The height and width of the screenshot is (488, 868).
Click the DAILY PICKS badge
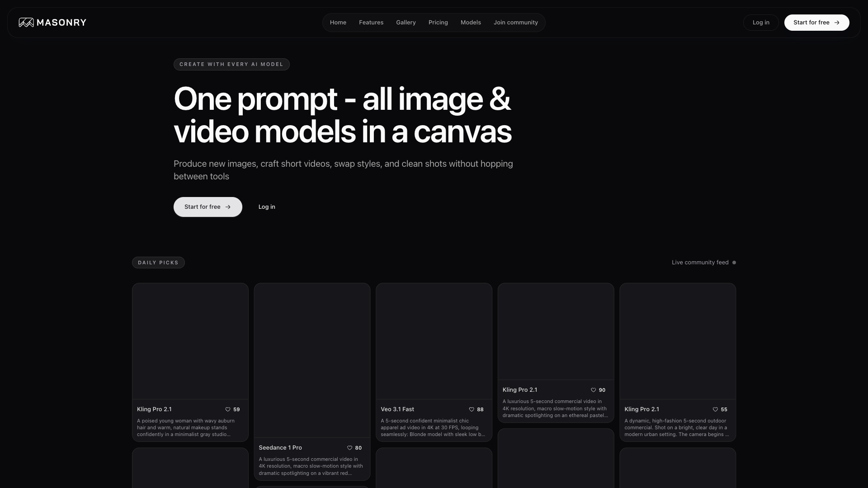(158, 263)
